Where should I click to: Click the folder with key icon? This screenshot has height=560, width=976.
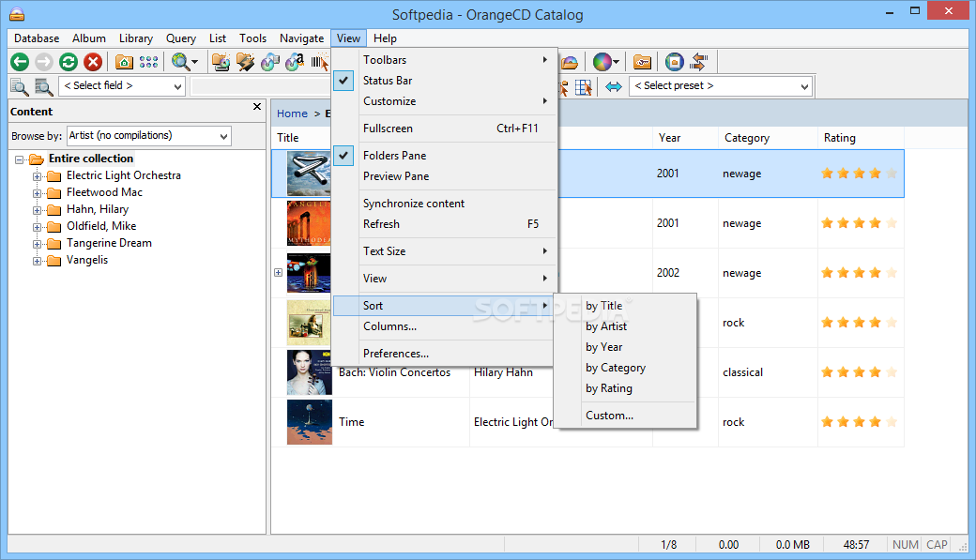coord(642,62)
